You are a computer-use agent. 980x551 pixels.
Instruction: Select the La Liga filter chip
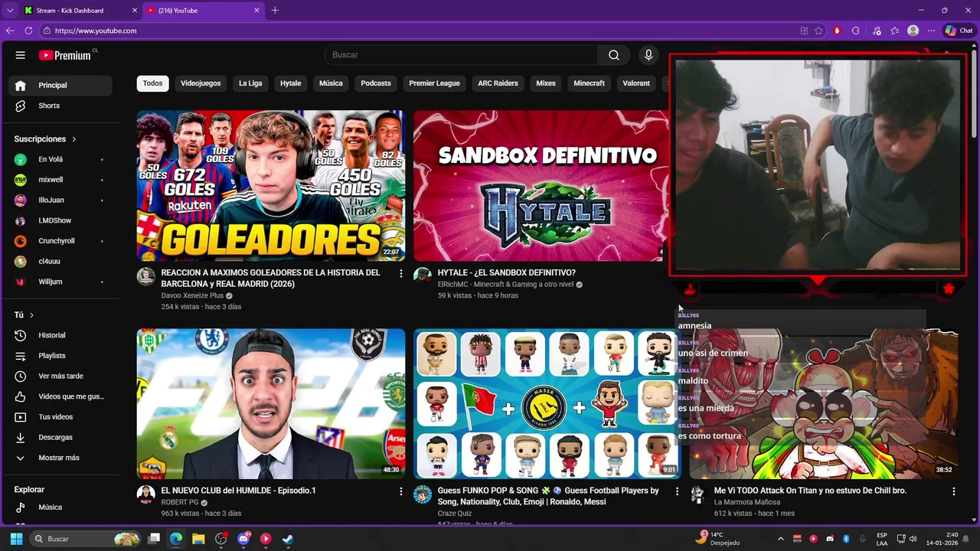pyautogui.click(x=250, y=83)
